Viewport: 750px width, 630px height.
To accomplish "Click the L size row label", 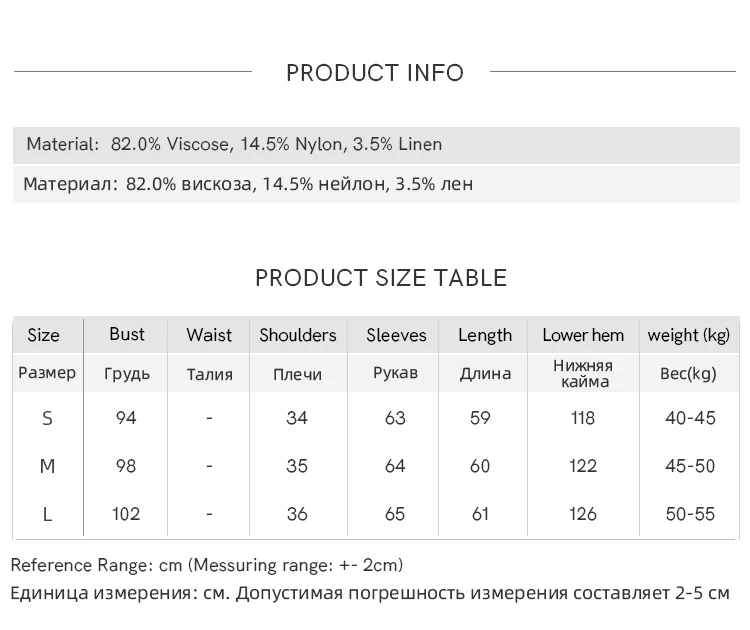I will pos(47,514).
